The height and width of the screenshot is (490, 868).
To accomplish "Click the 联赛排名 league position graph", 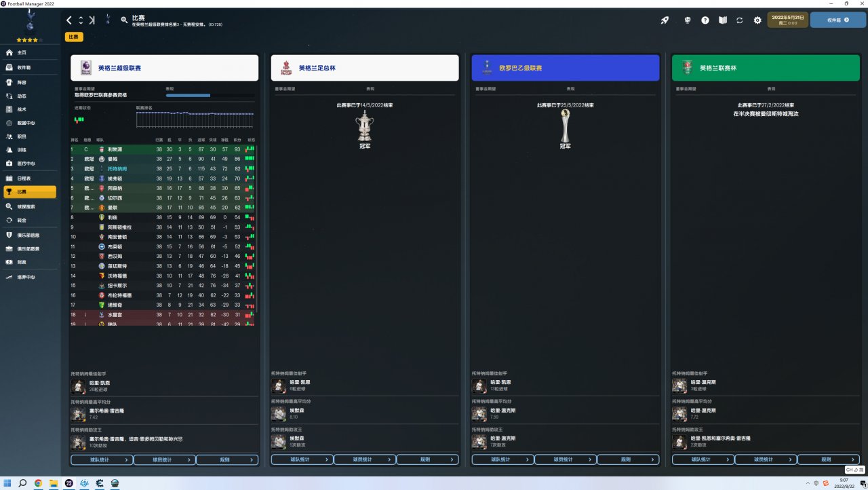I will (195, 119).
